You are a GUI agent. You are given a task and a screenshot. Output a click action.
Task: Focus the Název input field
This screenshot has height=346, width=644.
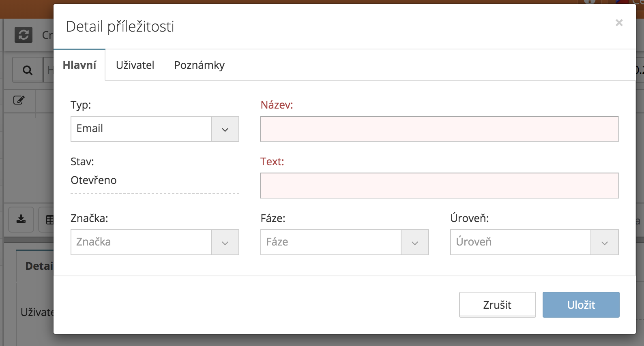tap(440, 129)
